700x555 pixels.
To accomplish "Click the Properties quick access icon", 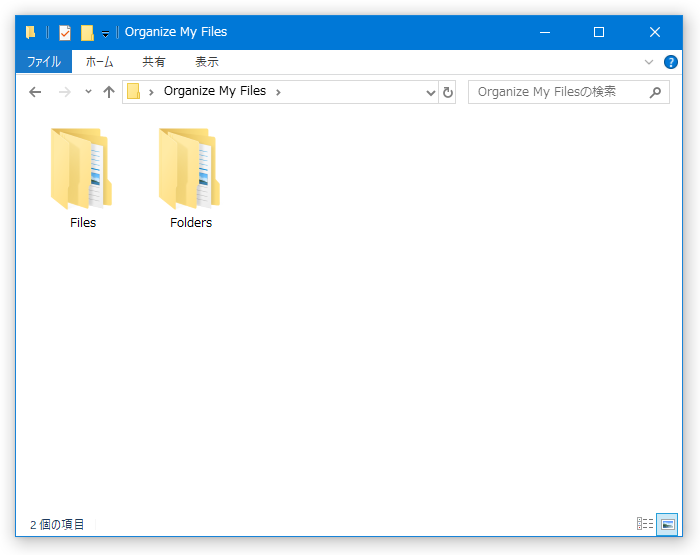I will pyautogui.click(x=65, y=33).
